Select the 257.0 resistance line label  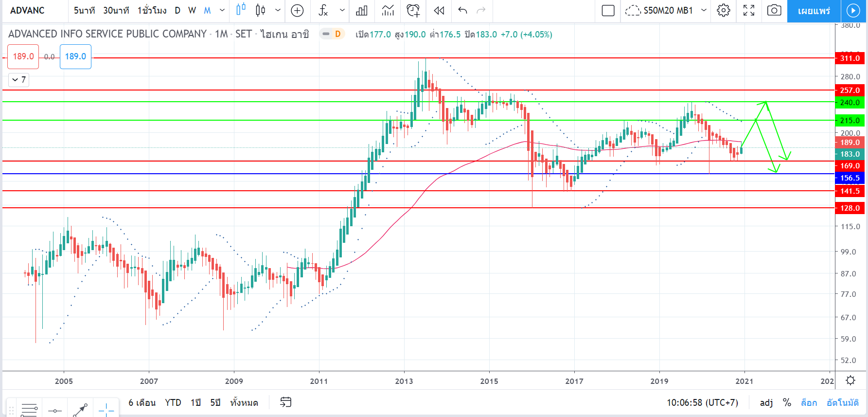[x=850, y=90]
